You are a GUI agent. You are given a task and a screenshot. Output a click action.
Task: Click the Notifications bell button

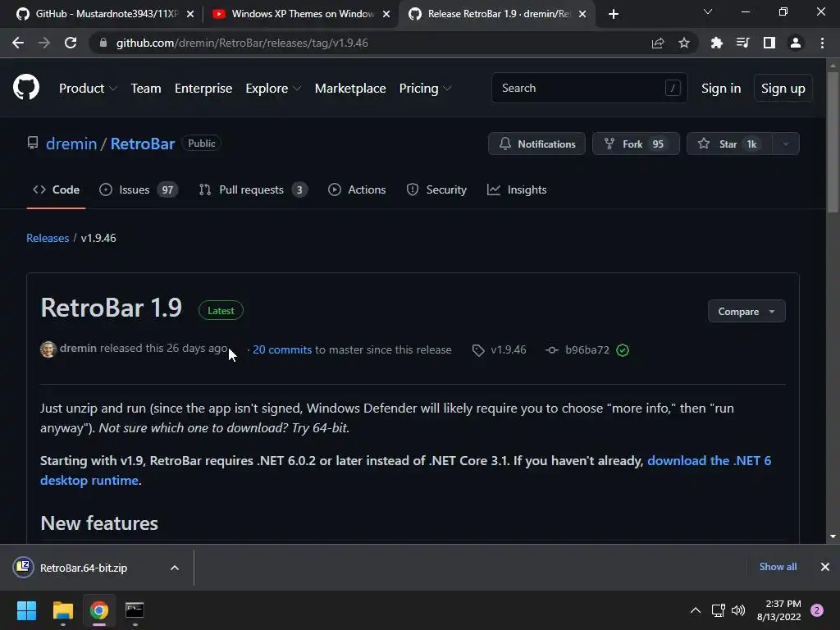coord(536,144)
